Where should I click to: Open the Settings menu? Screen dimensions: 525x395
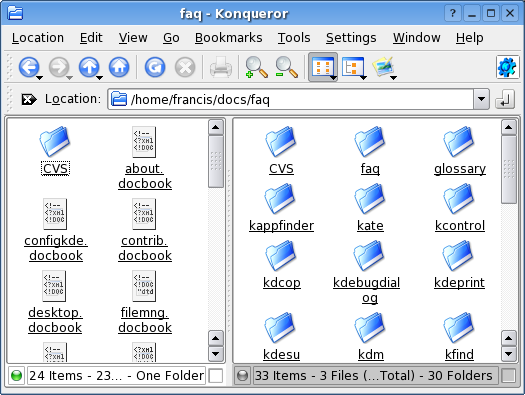coord(351,38)
